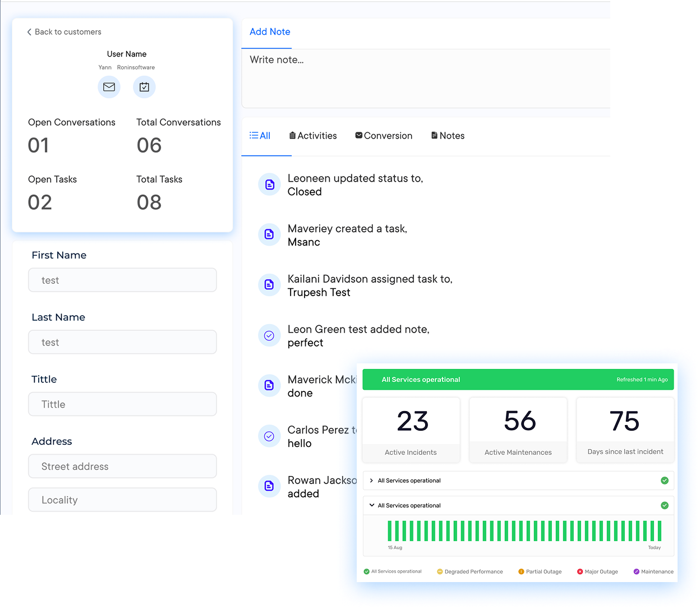Image resolution: width=700 pixels, height=609 pixels.
Task: Switch to the All tab
Action: [x=260, y=136]
